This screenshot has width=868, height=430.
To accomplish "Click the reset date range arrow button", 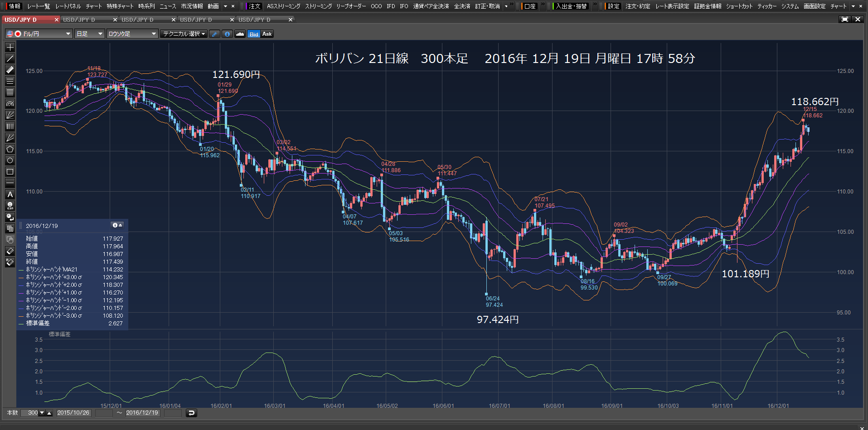I will click(191, 413).
